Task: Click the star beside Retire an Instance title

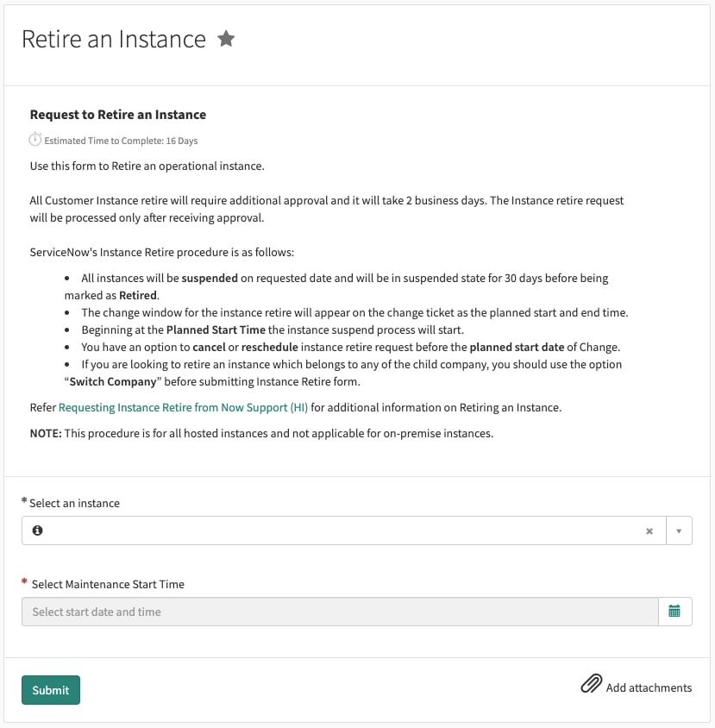Action: coord(226,38)
